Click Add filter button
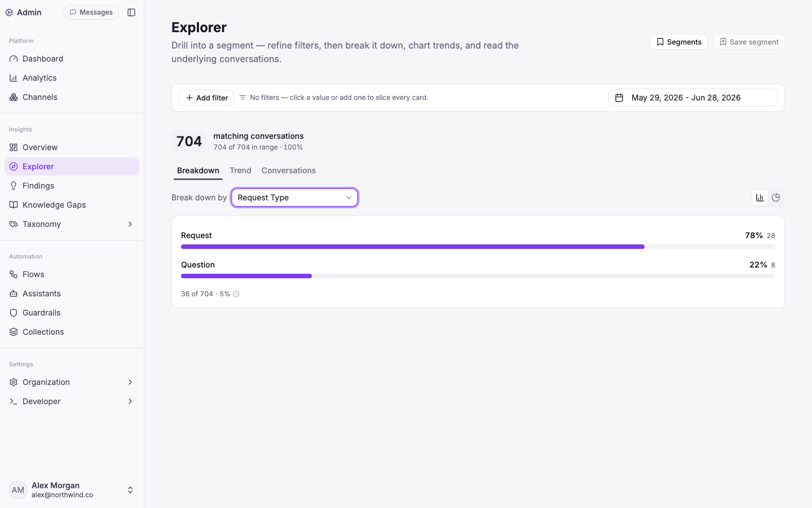Image resolution: width=812 pixels, height=508 pixels. (x=206, y=98)
